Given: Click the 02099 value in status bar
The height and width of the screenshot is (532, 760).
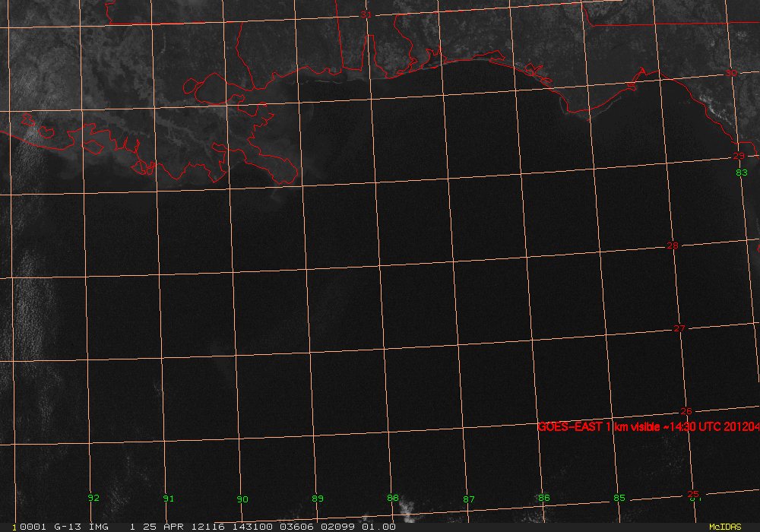Looking at the screenshot, I should point(338,527).
